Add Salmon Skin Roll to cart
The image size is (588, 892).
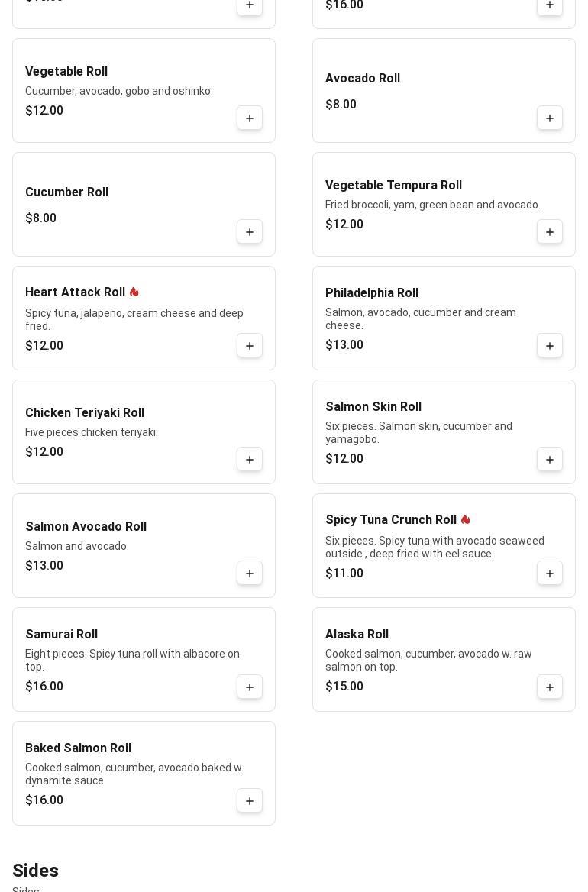550,460
